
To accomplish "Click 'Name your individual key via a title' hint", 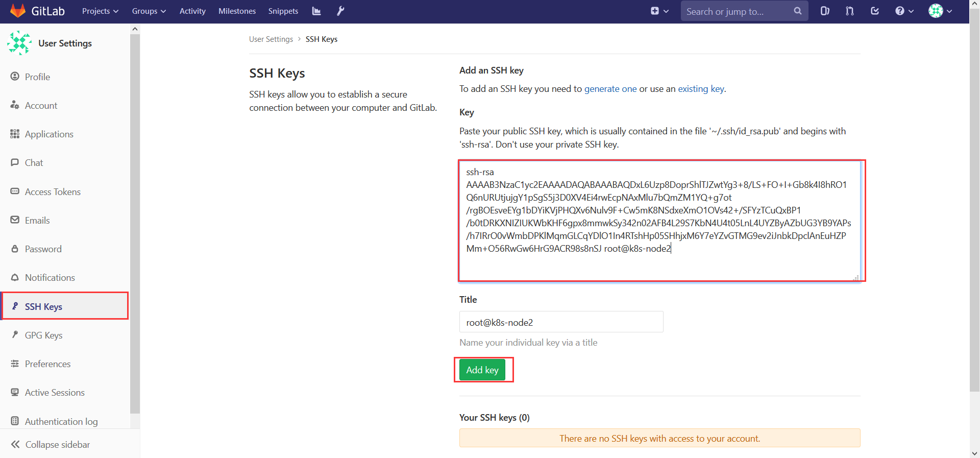I will pyautogui.click(x=528, y=343).
